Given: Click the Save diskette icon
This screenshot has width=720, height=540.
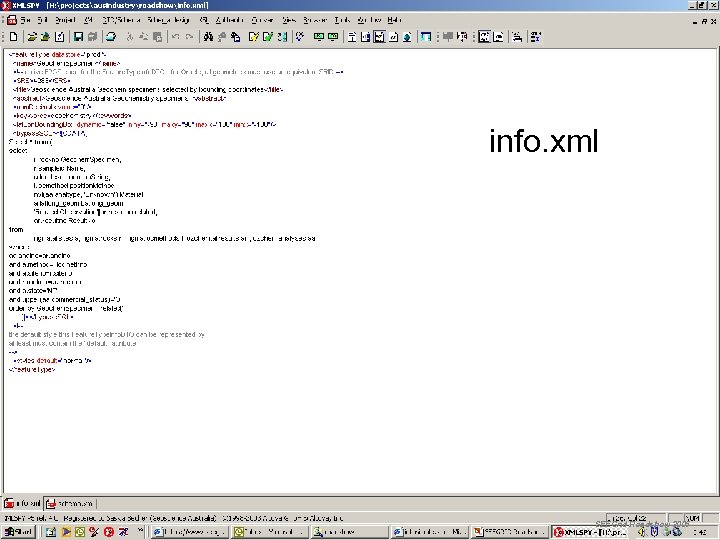Looking at the screenshot, I should (79, 37).
